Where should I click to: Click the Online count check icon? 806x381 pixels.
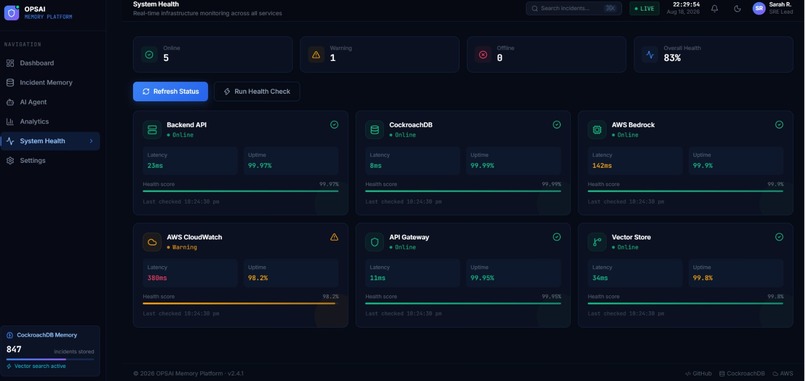click(x=149, y=54)
